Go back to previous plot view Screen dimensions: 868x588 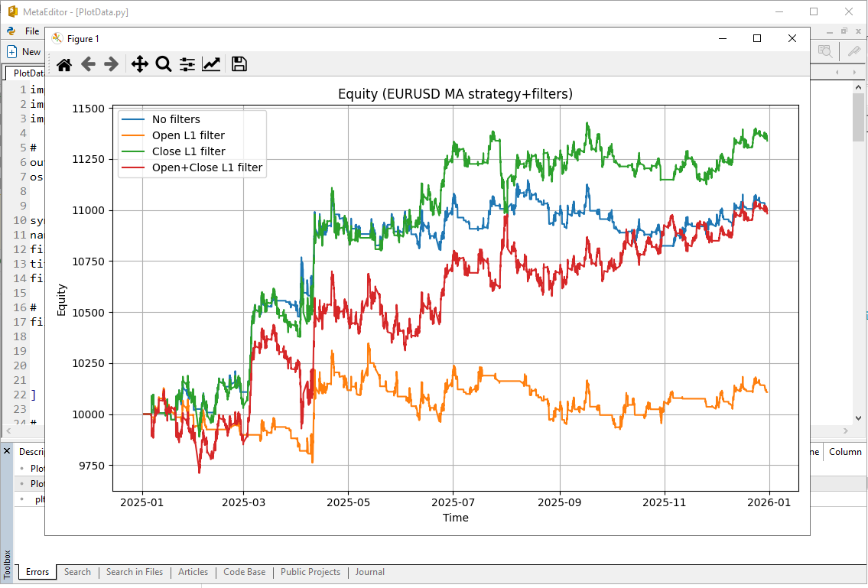[88, 64]
